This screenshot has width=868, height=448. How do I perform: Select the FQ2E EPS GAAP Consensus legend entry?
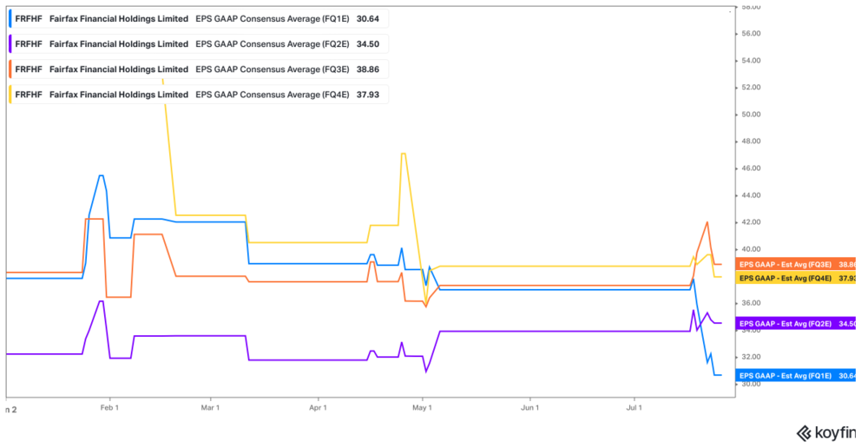click(198, 44)
